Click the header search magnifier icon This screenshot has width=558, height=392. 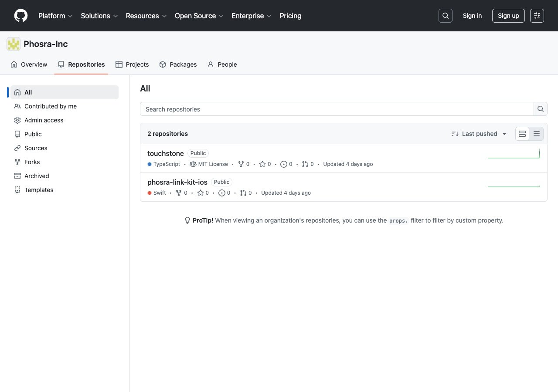(446, 16)
